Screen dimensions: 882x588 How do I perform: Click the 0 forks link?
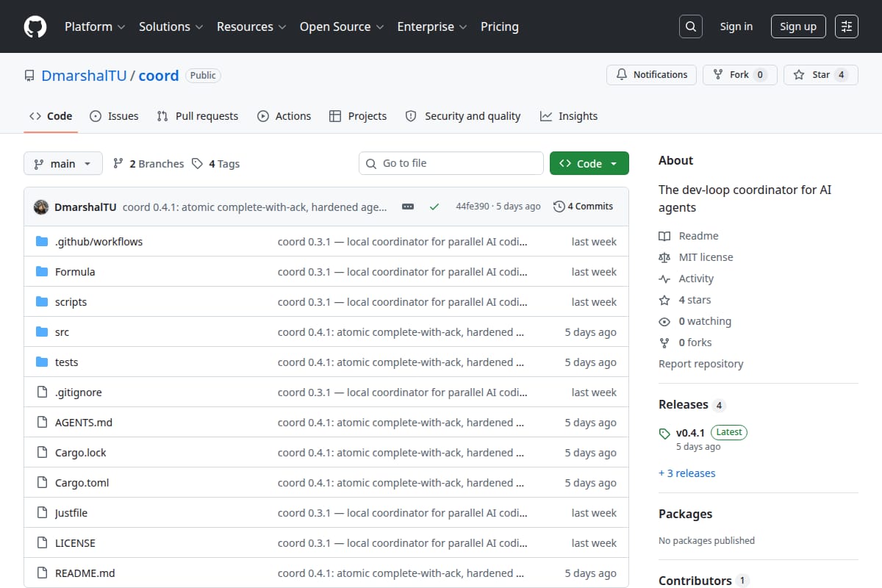(685, 343)
